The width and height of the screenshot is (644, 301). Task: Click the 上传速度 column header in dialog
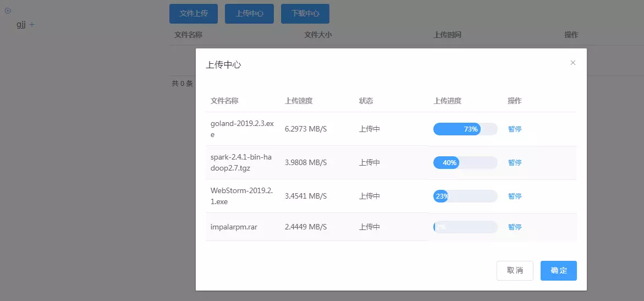tap(299, 101)
